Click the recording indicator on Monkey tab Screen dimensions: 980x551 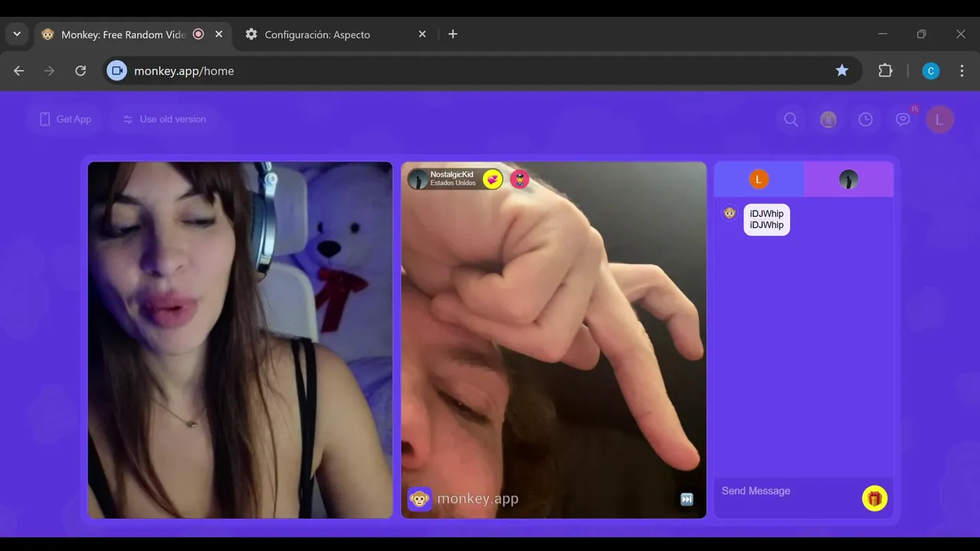(198, 34)
